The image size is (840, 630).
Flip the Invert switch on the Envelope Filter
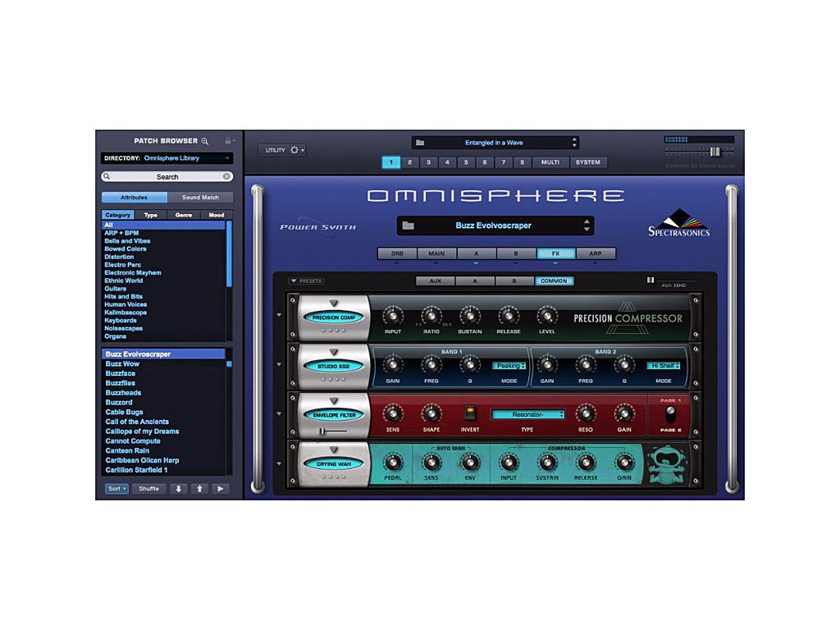[470, 413]
